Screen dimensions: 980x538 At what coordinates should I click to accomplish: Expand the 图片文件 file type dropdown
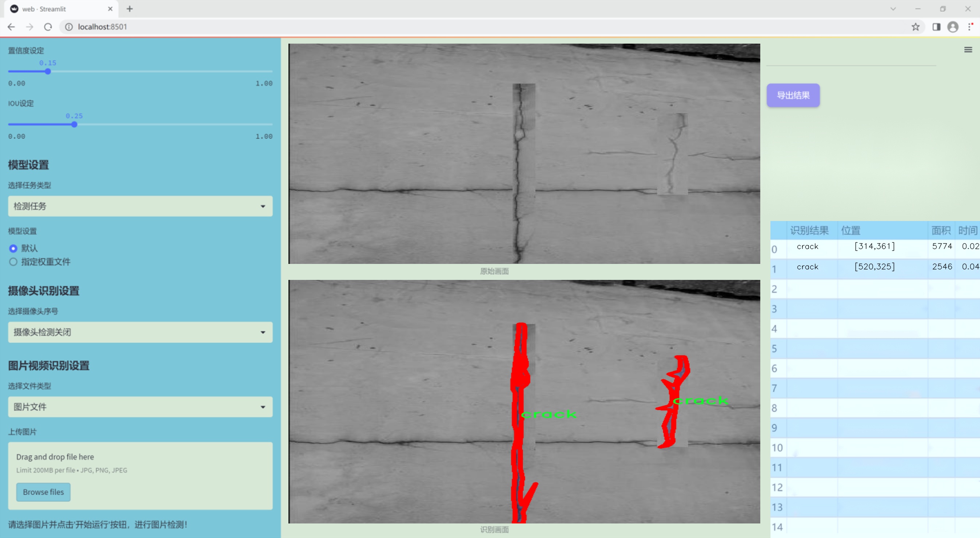140,407
